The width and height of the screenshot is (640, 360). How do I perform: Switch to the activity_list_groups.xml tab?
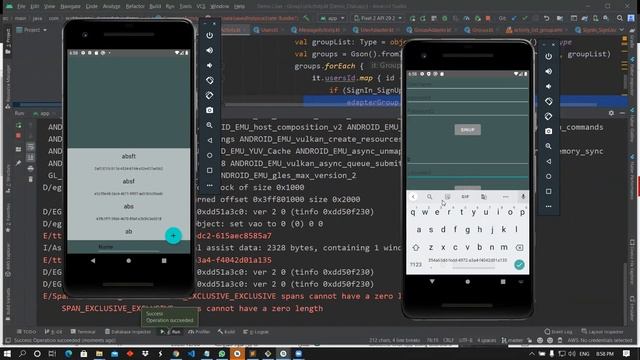(x=538, y=30)
